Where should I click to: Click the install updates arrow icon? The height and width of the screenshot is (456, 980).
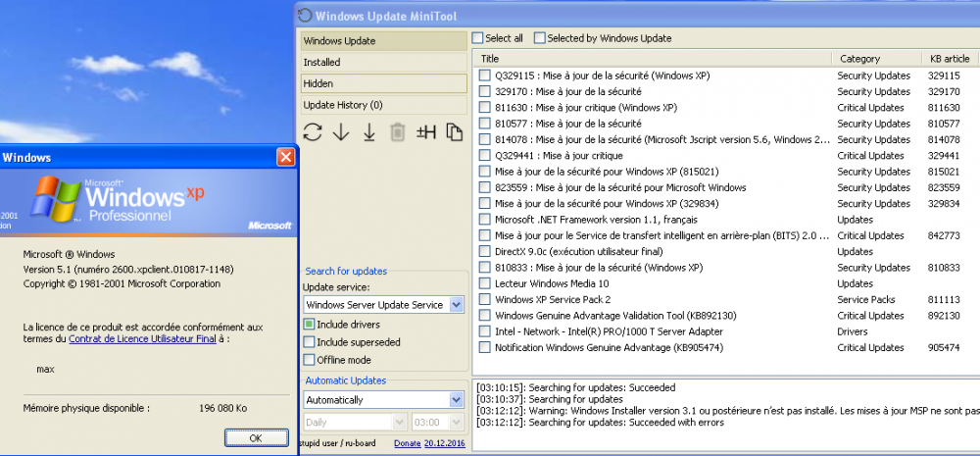pyautogui.click(x=369, y=132)
